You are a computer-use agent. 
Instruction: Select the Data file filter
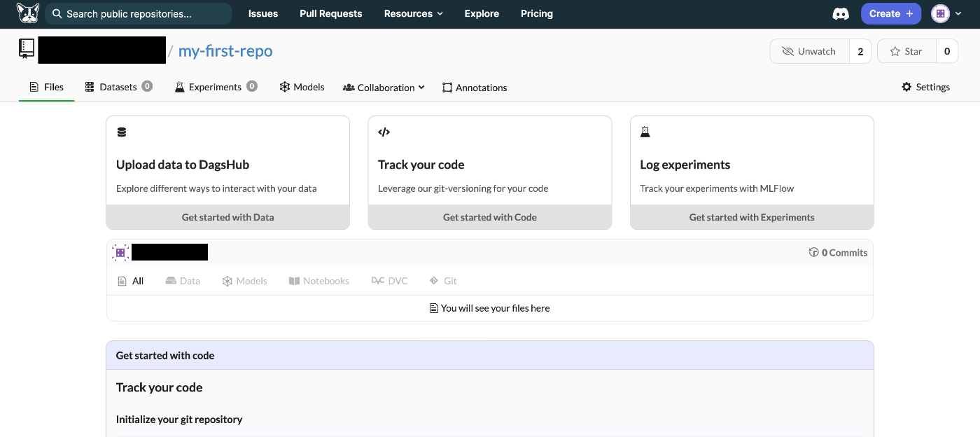click(x=183, y=281)
